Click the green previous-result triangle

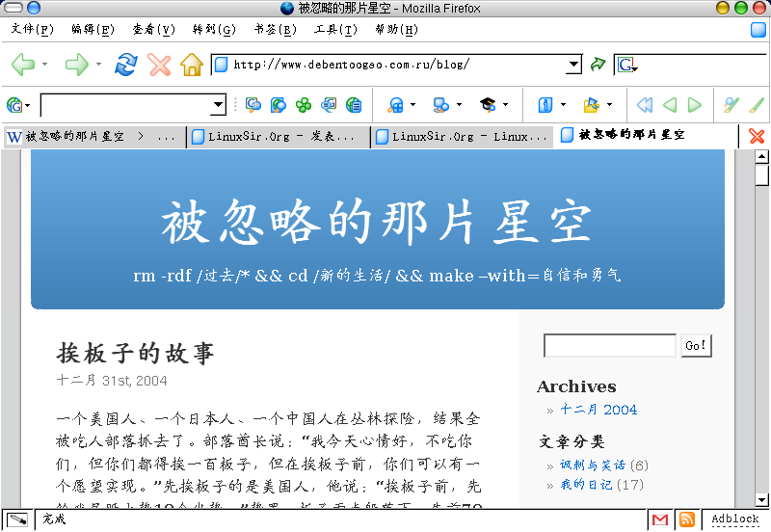670,105
